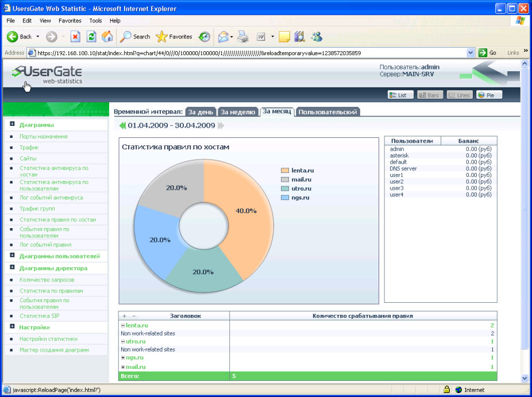Click the IE Refresh toolbar icon
The image size is (532, 397).
coord(91,36)
